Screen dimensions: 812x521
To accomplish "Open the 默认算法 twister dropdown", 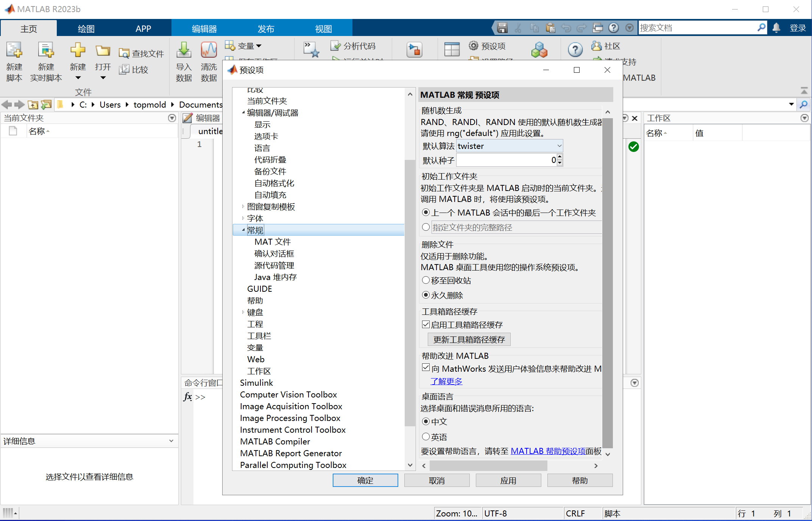I will pyautogui.click(x=510, y=146).
